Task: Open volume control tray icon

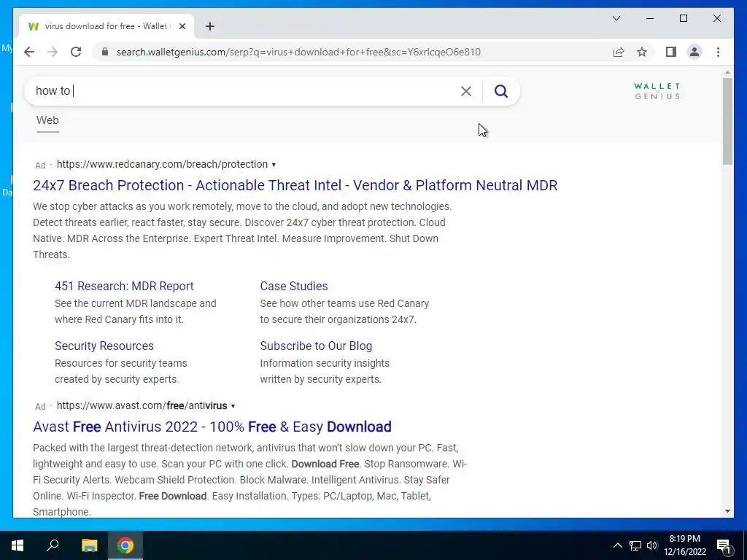Action: [x=652, y=545]
